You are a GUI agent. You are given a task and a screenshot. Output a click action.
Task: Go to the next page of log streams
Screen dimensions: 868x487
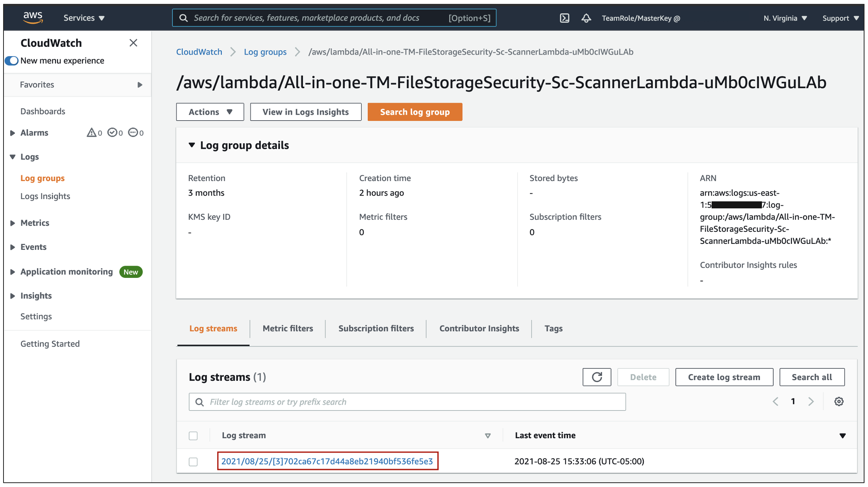coord(811,402)
